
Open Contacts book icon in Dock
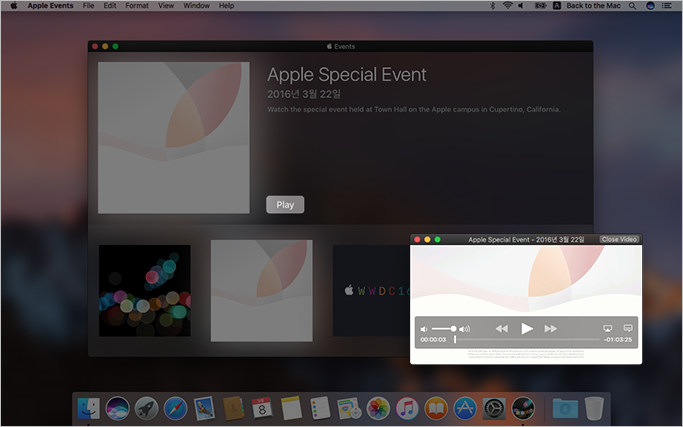tap(233, 408)
